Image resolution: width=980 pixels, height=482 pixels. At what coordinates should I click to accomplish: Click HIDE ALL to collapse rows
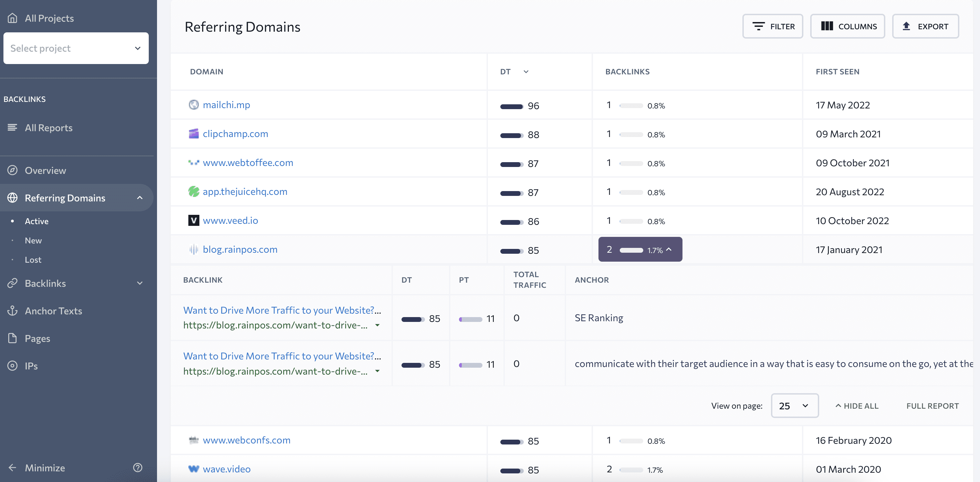pos(856,406)
